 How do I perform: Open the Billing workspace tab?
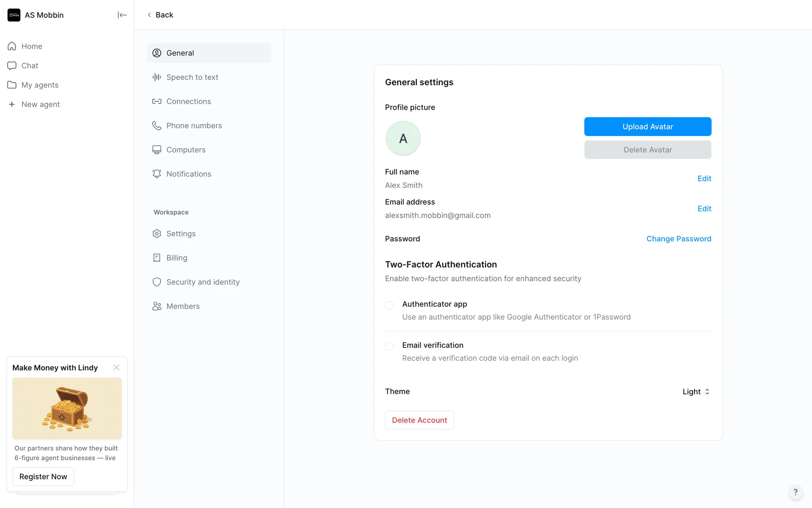tap(176, 258)
